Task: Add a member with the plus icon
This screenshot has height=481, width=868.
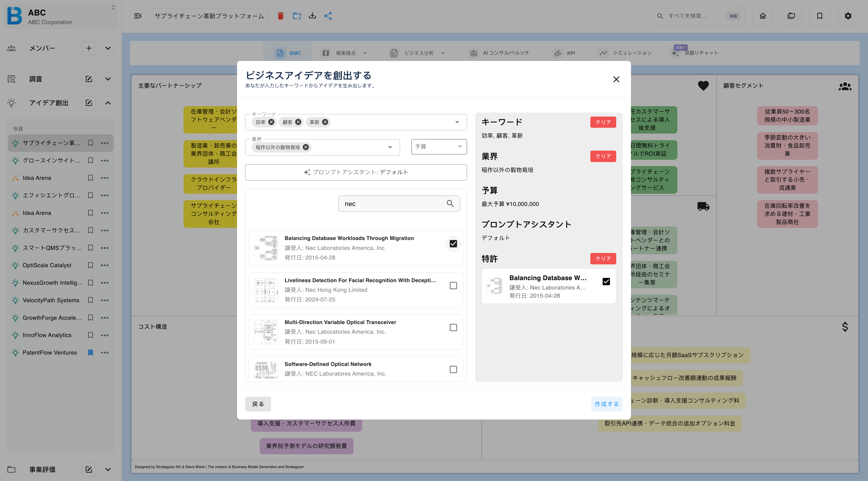Action: point(89,48)
